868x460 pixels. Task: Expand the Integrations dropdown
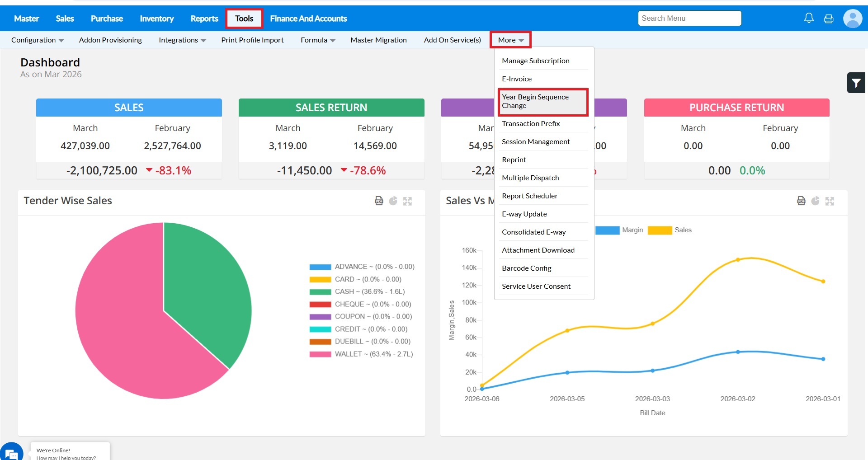[x=182, y=40]
